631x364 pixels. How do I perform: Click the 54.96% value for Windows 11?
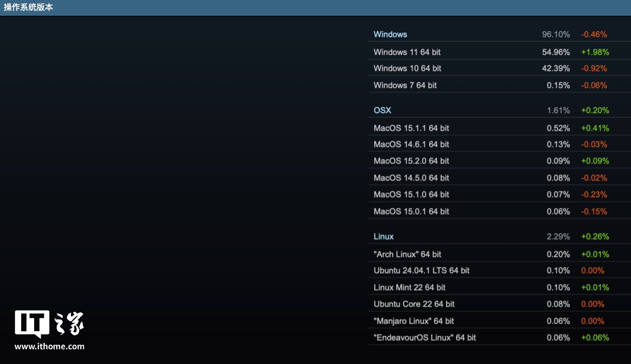pos(556,52)
